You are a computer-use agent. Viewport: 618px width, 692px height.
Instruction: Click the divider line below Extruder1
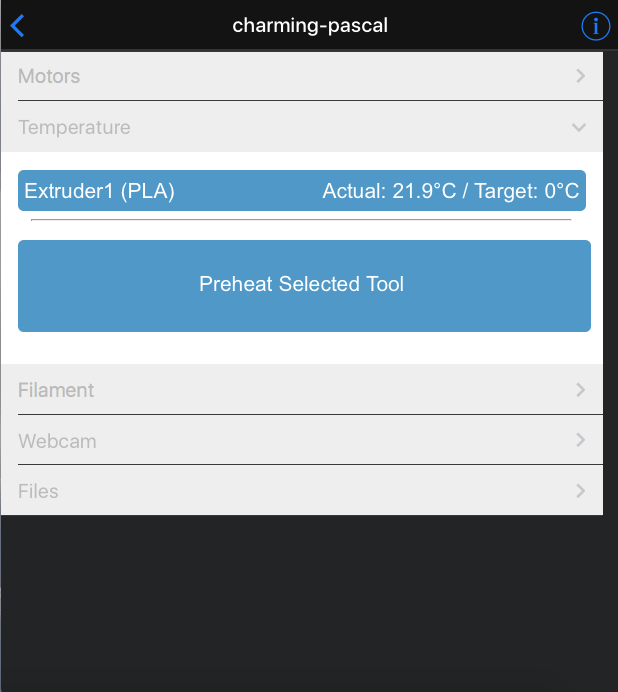(x=301, y=219)
